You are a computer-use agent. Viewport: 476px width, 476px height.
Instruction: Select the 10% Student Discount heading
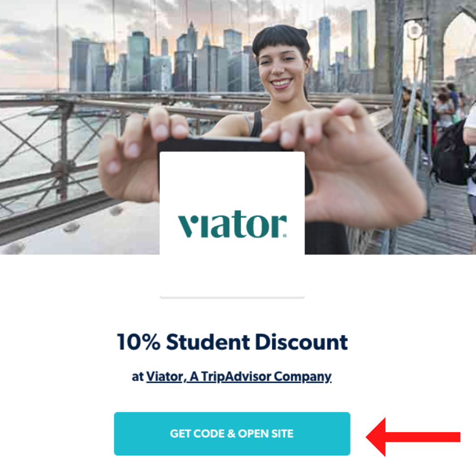(232, 342)
